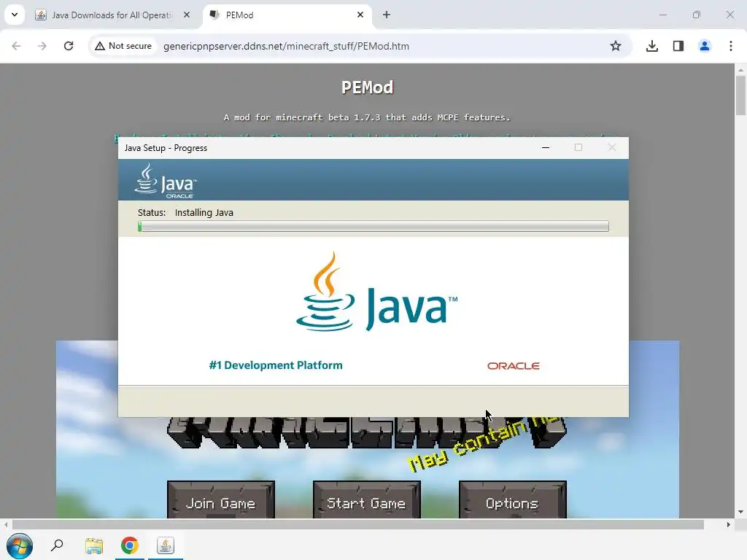
Task: Close the PEMod tab
Action: click(360, 15)
